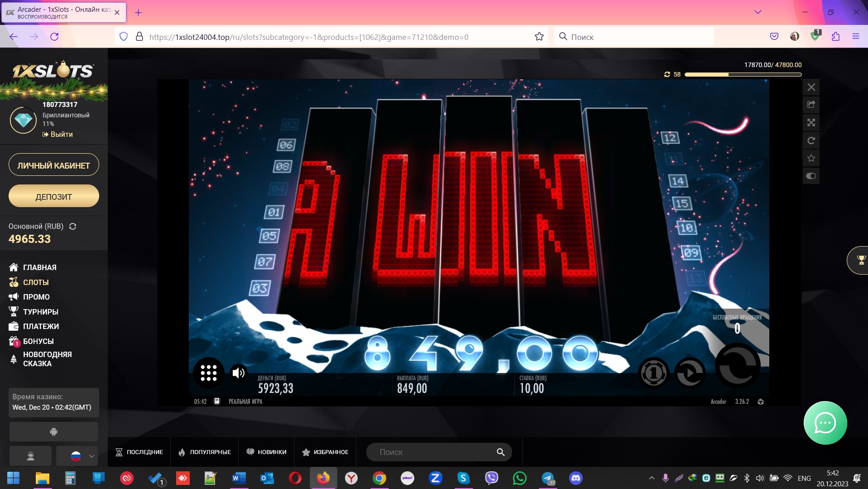Viewport: 868px width, 489px height.
Task: Click the payline 12 marker
Action: pos(670,137)
